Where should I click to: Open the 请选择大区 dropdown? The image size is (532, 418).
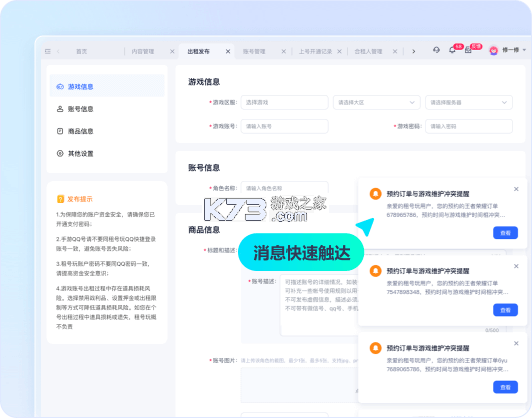click(x=377, y=102)
